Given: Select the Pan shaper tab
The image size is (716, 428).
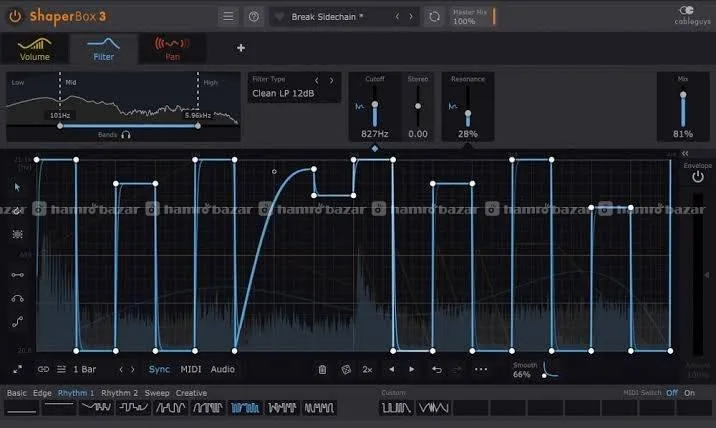Looking at the screenshot, I should coord(172,48).
